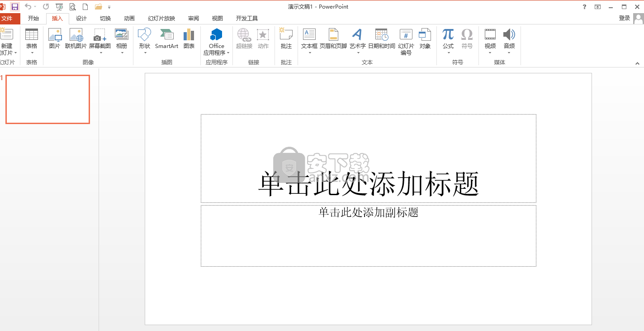Screen dimensions: 644x331
Task: Open the 表格 table insert menu
Action: point(32,41)
